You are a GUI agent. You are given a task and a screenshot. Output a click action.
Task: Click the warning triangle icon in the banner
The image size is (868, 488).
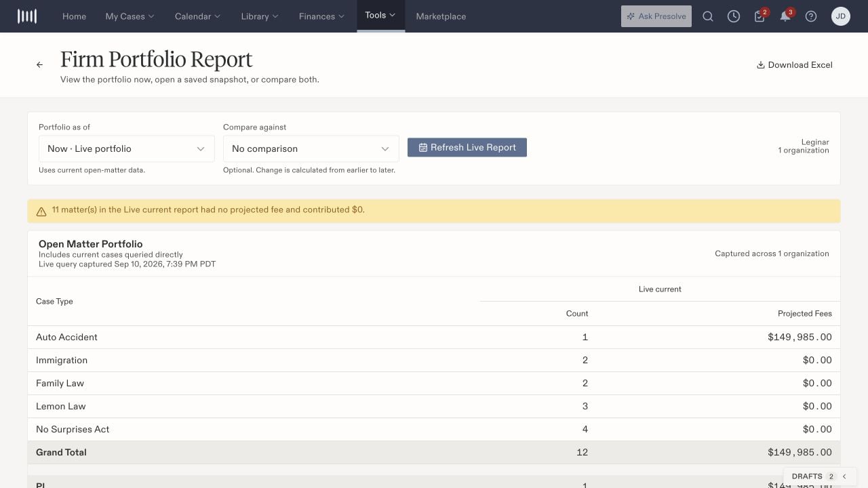click(41, 211)
